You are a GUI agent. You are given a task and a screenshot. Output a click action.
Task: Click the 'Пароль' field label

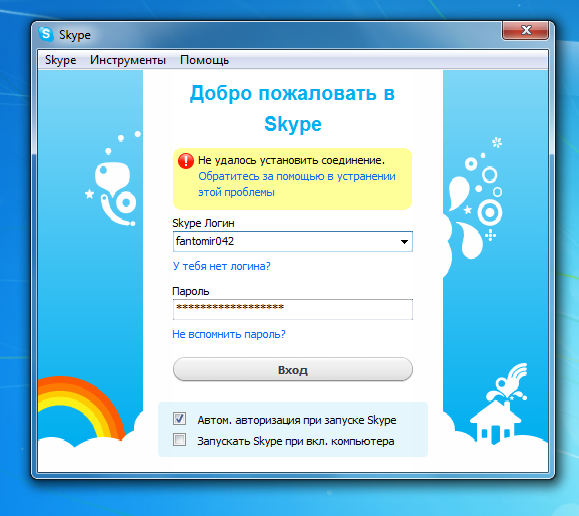click(191, 291)
